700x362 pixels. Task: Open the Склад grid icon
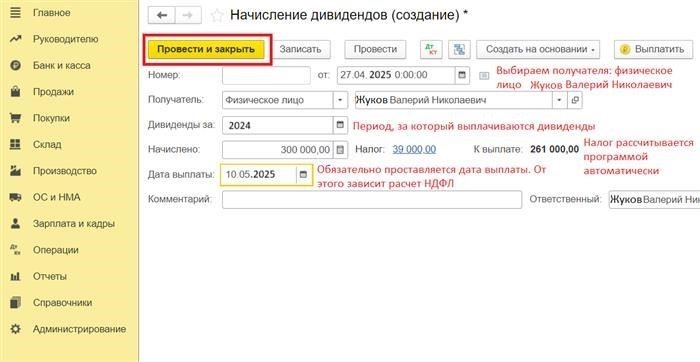16,145
